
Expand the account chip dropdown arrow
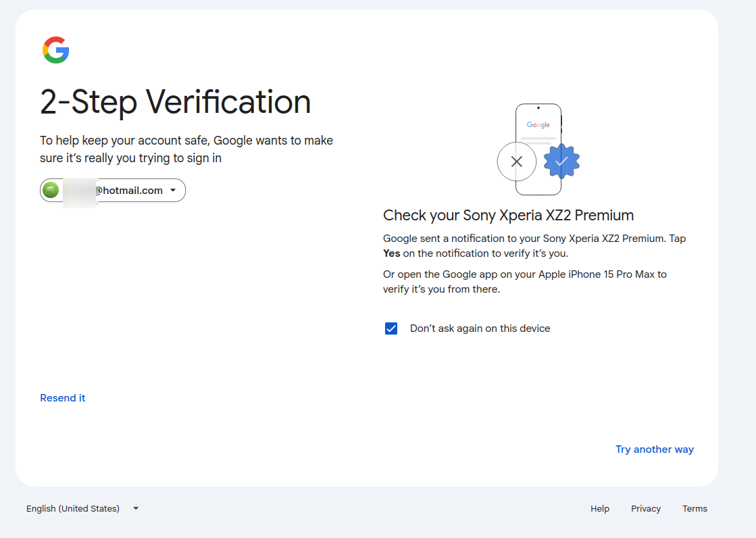point(173,191)
